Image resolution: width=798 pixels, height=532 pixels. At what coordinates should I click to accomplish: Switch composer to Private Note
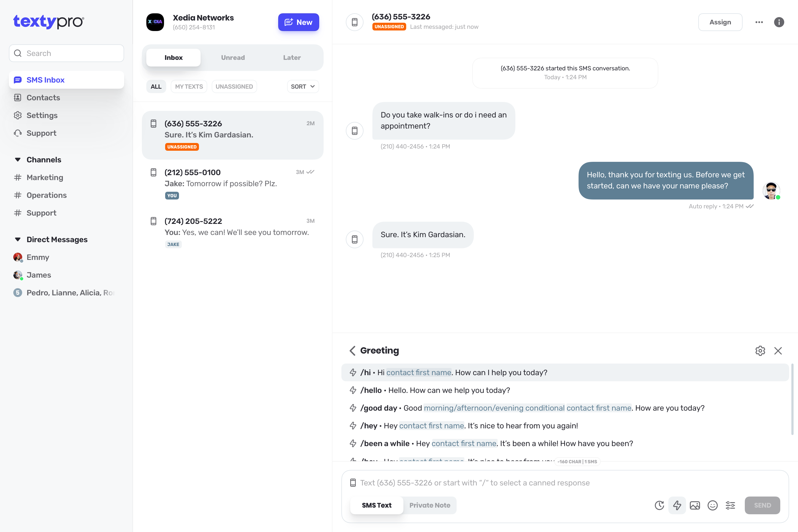[x=429, y=505]
